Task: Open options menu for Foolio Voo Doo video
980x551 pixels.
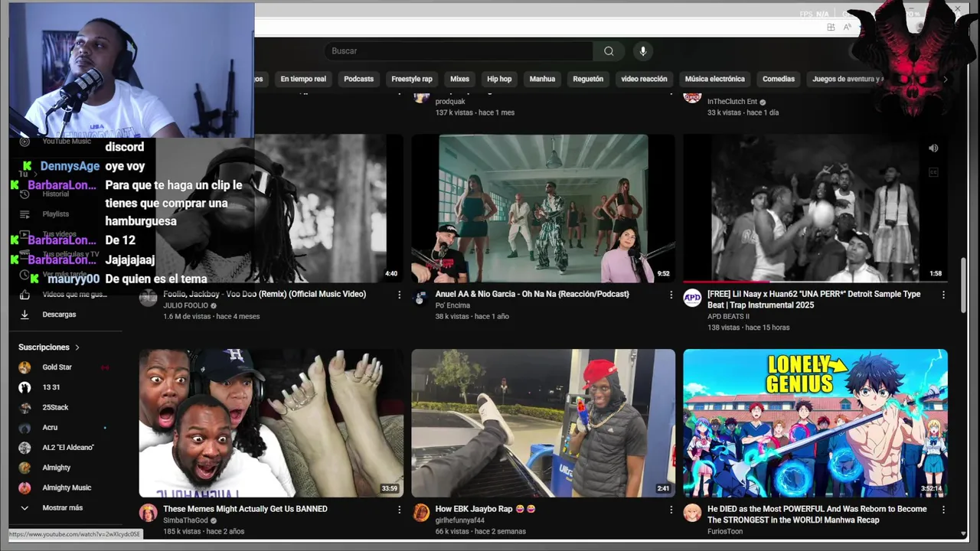Action: [399, 295]
